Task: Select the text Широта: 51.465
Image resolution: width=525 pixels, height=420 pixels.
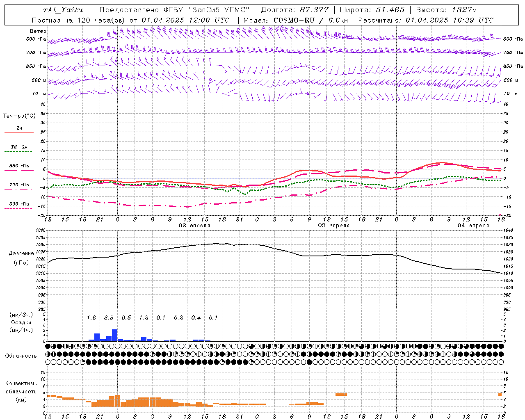Action: [372, 10]
